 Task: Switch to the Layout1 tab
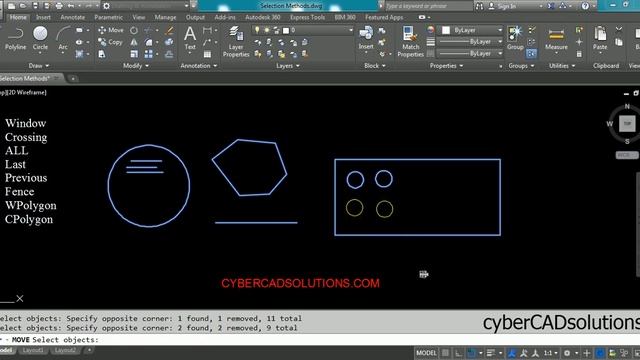(x=33, y=350)
